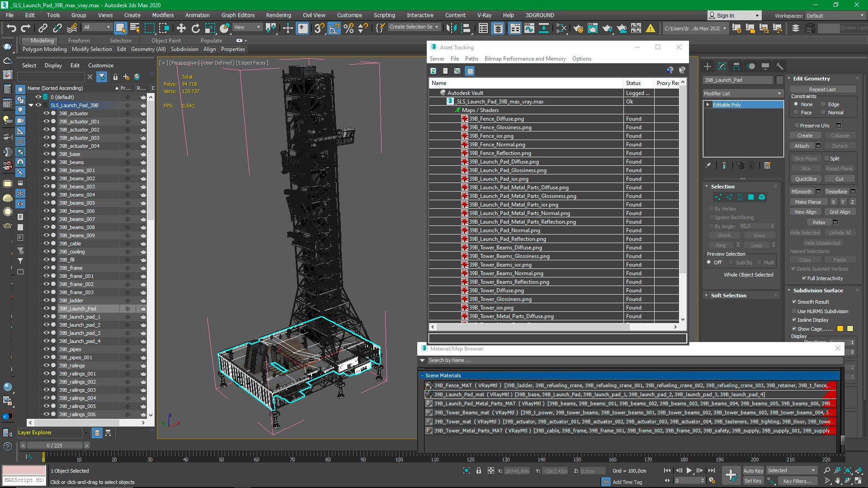Image resolution: width=868 pixels, height=488 pixels.
Task: Click the Select and Move tool
Action: (x=181, y=28)
